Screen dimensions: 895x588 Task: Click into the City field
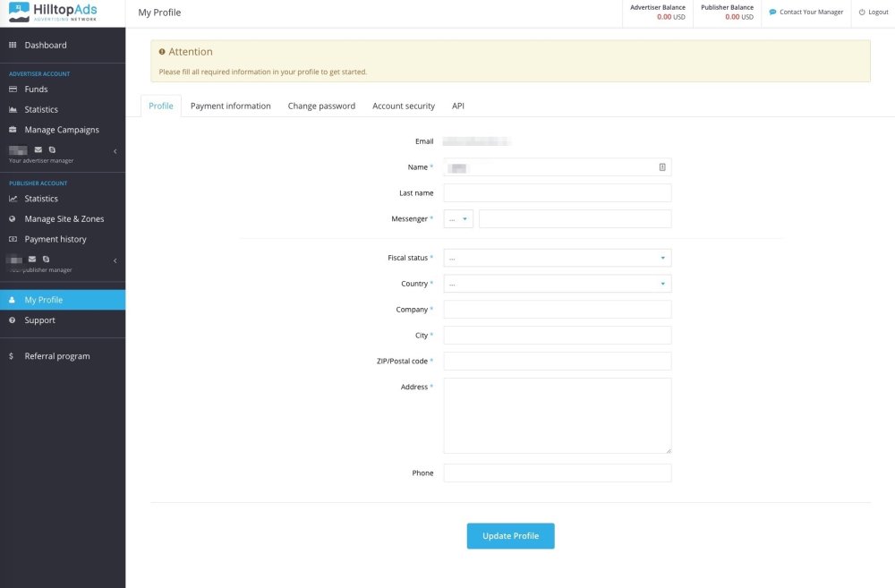[x=557, y=335]
